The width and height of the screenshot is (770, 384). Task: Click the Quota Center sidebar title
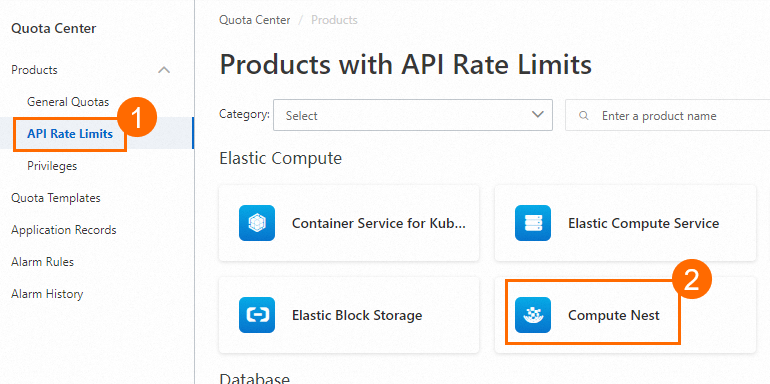click(54, 28)
